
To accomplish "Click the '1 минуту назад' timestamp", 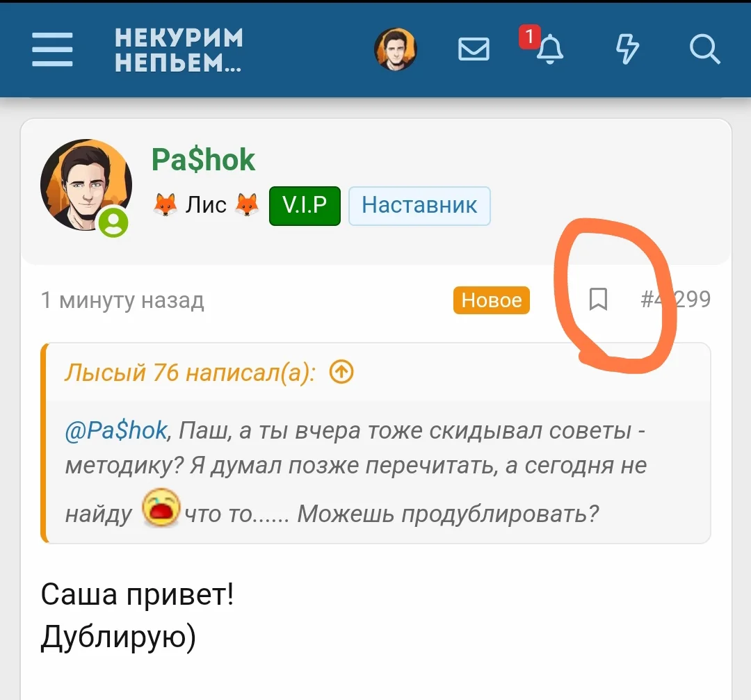I will pos(122,300).
